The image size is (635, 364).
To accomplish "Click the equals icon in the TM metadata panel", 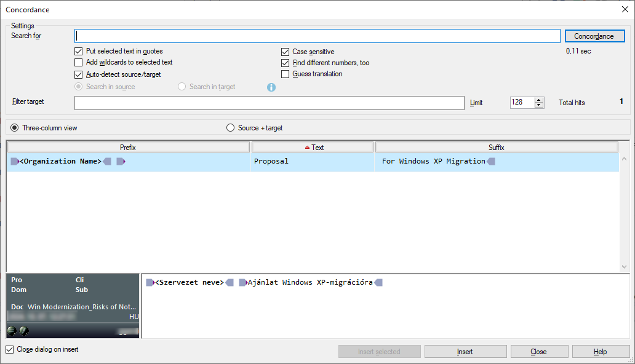I will 11,331.
